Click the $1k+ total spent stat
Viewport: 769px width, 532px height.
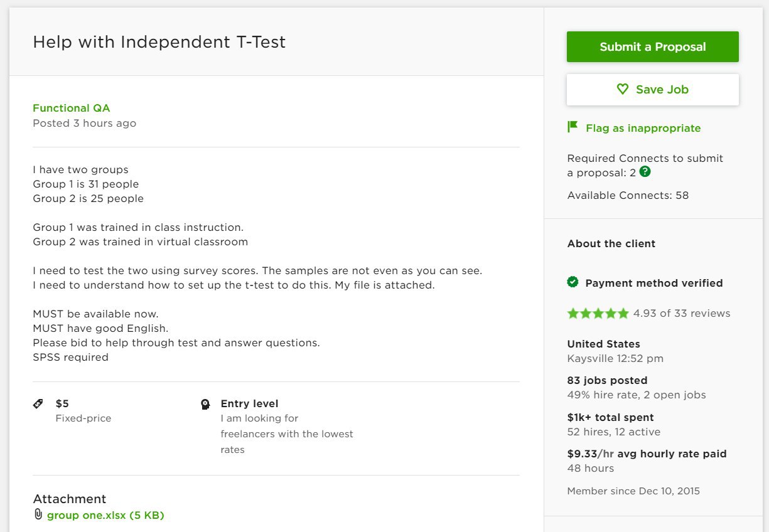point(611,417)
